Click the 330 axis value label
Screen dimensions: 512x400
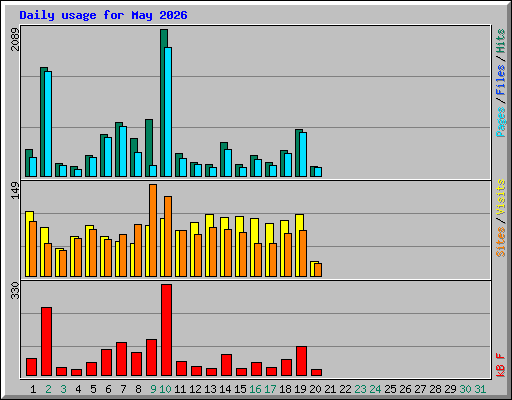tap(15, 290)
